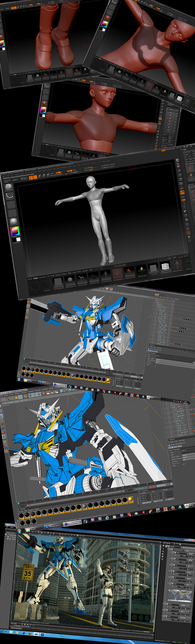Image resolution: width=195 pixels, height=644 pixels.
Task: Open the Visible in Editor dropdown in large C4D
Action: click(x=189, y=454)
